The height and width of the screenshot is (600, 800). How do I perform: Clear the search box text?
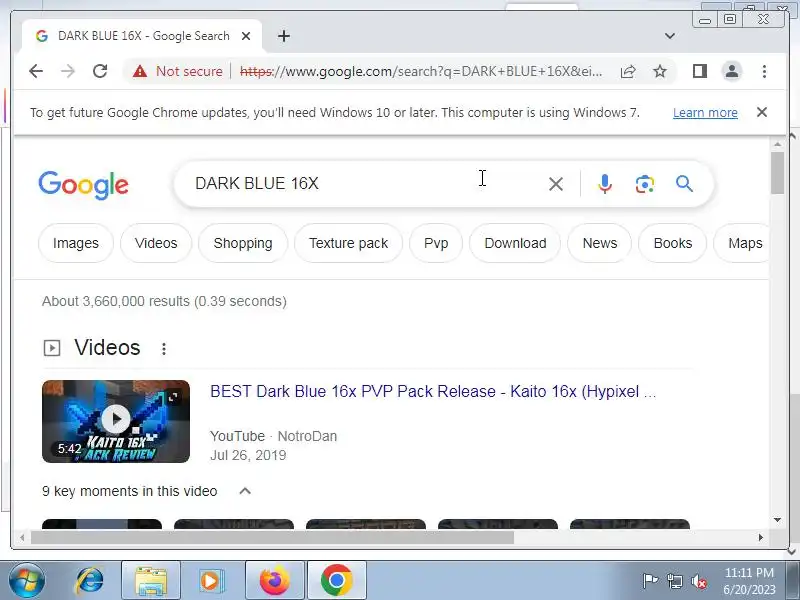(x=556, y=184)
